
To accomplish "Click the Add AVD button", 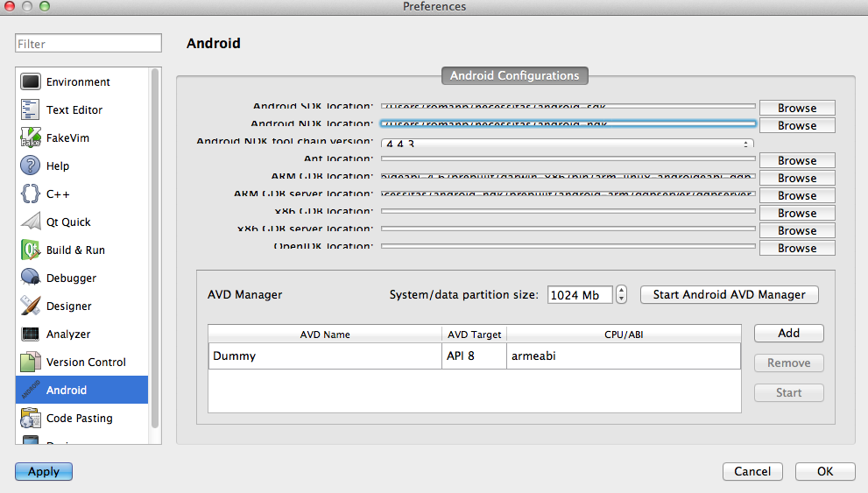I will coord(788,334).
